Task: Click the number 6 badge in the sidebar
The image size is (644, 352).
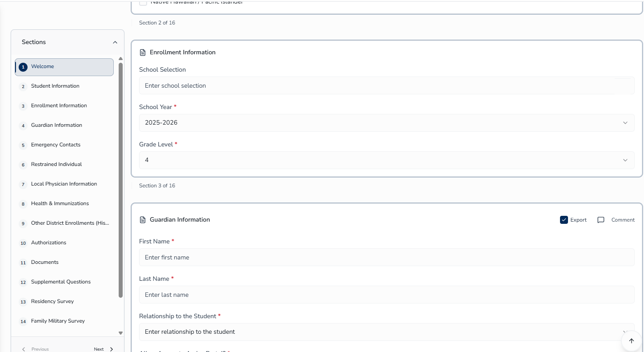Action: (23, 165)
